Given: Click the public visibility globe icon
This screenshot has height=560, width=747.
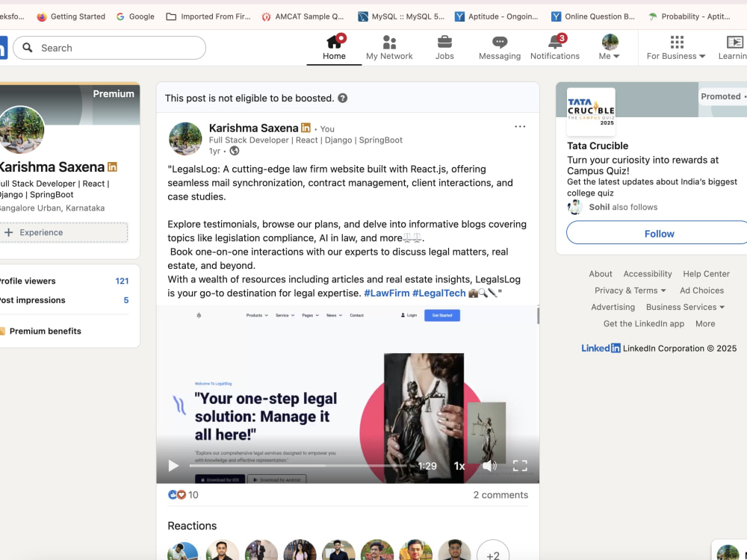Looking at the screenshot, I should (235, 151).
